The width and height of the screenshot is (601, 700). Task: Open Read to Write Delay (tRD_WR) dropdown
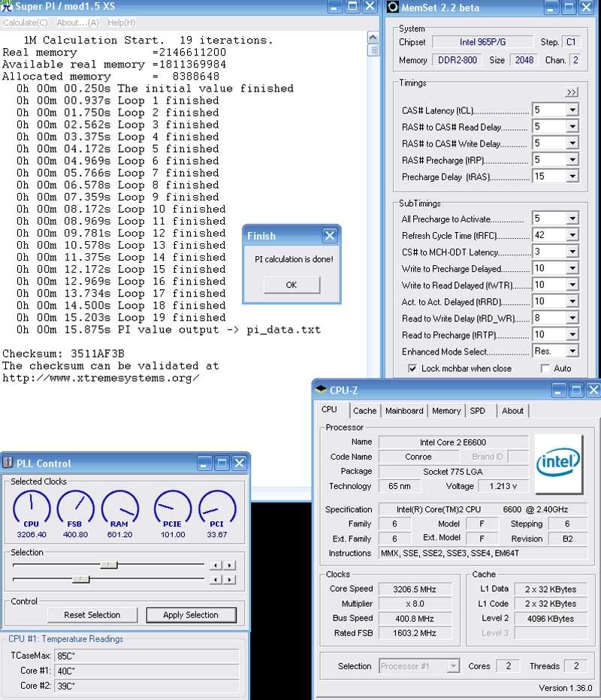click(x=572, y=318)
